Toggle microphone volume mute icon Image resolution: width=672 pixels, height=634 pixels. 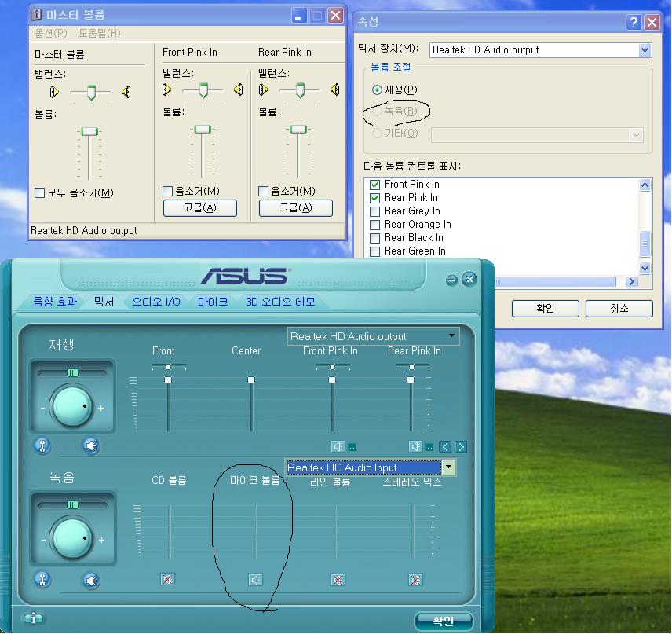point(255,580)
